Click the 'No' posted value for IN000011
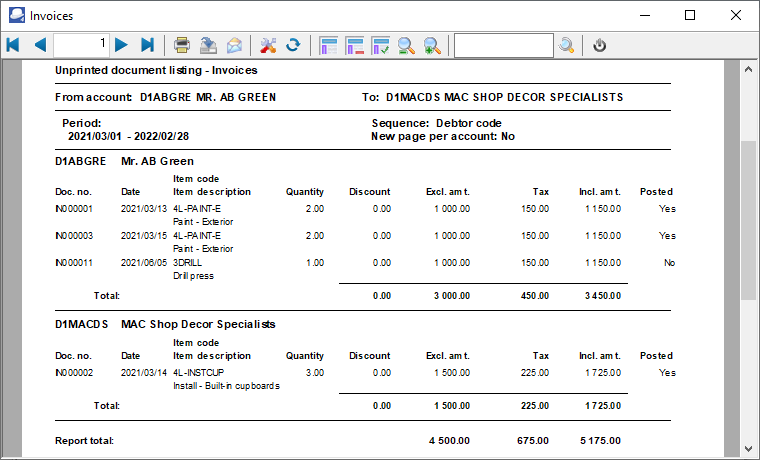This screenshot has height=460, width=760. click(x=669, y=263)
